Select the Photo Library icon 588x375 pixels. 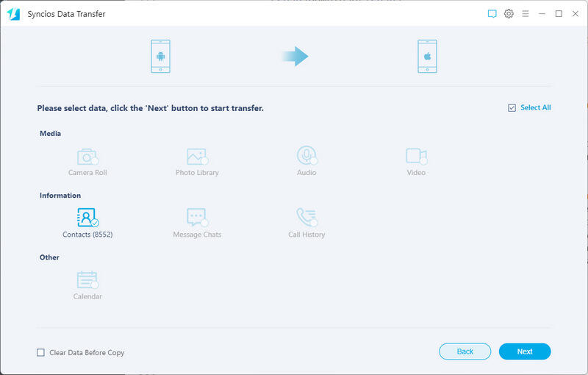(x=196, y=157)
